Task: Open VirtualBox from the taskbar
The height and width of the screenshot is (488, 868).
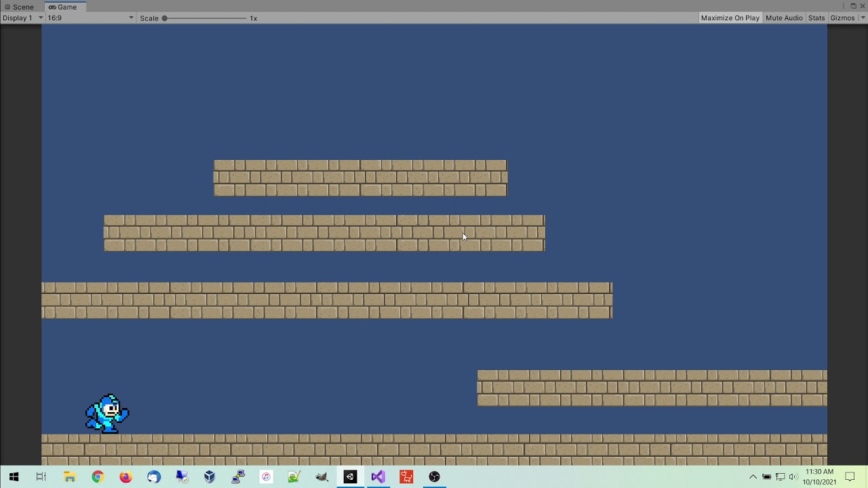Action: (210, 477)
